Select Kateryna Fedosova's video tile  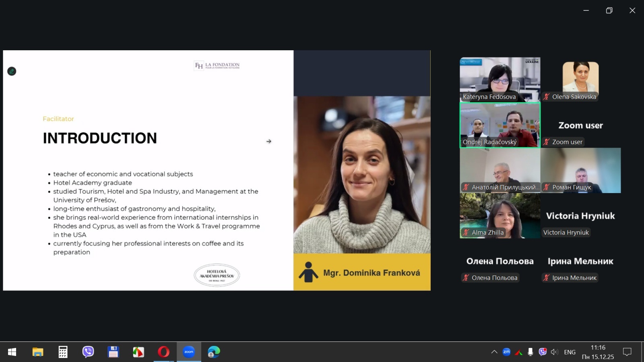click(x=500, y=79)
